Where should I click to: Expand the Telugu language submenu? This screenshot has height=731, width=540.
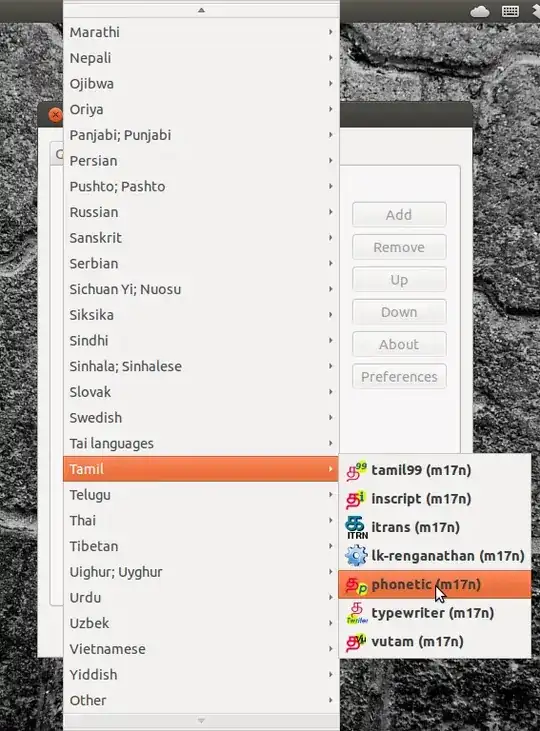[201, 495]
